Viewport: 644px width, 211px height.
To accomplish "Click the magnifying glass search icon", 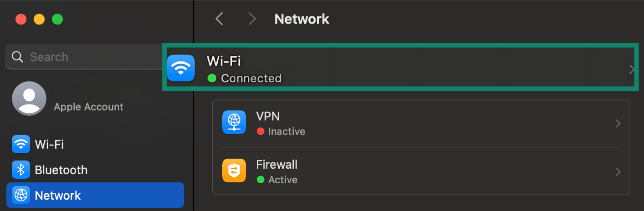I will pos(18,57).
